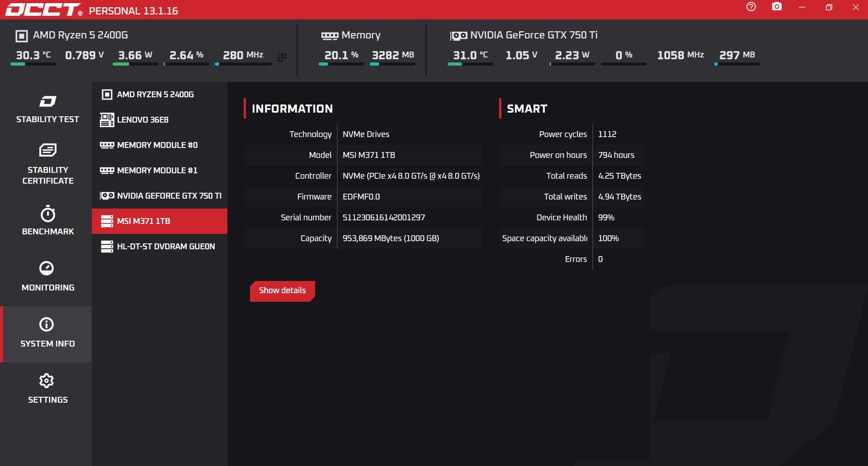This screenshot has width=868, height=466.
Task: Click the Total writes 4.94 TBytes value
Action: [x=619, y=197]
